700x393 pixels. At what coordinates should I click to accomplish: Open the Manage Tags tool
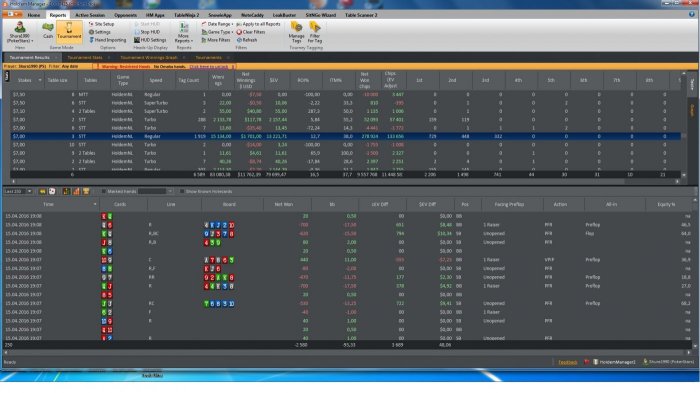296,32
